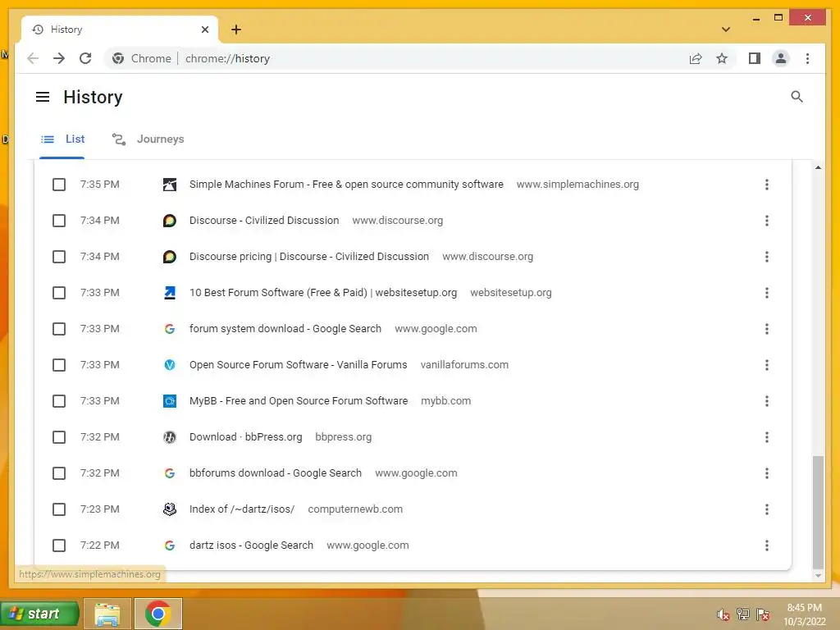Click the muted volume tray icon
Image resolution: width=840 pixels, height=630 pixels.
[724, 614]
